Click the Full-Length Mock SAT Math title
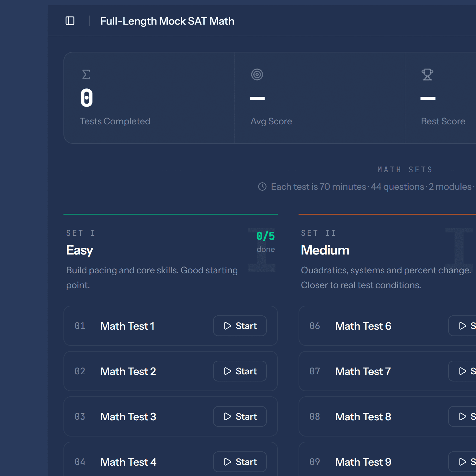Image resolution: width=476 pixels, height=476 pixels. [167, 21]
